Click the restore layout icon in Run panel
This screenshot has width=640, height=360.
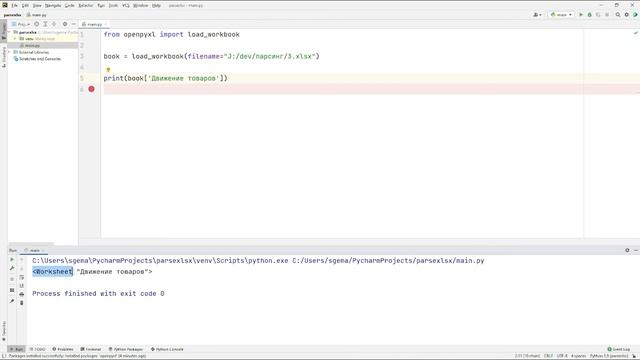(x=12, y=290)
